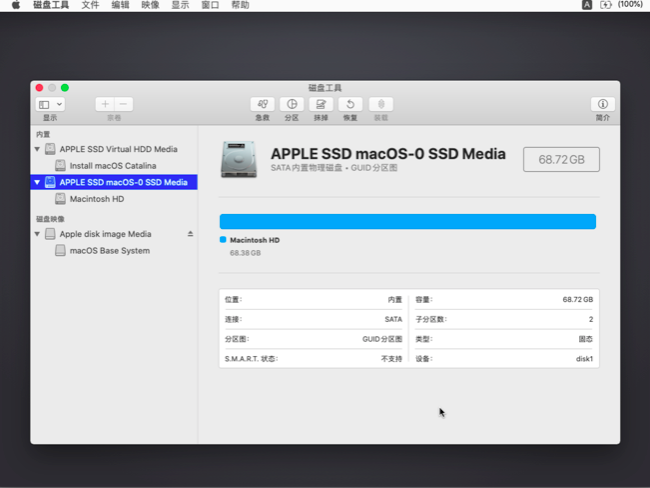Click the Erase (抹掉) toolbar icon

(321, 104)
